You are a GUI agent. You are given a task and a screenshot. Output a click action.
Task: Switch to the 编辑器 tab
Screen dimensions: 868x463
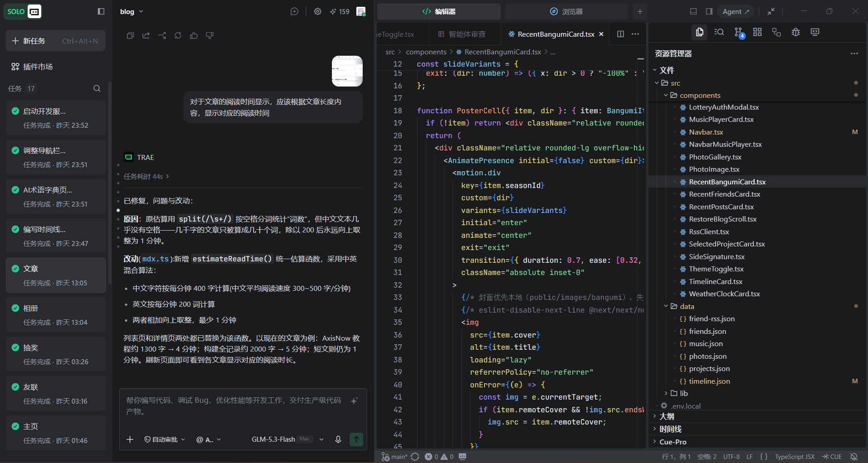[439, 11]
